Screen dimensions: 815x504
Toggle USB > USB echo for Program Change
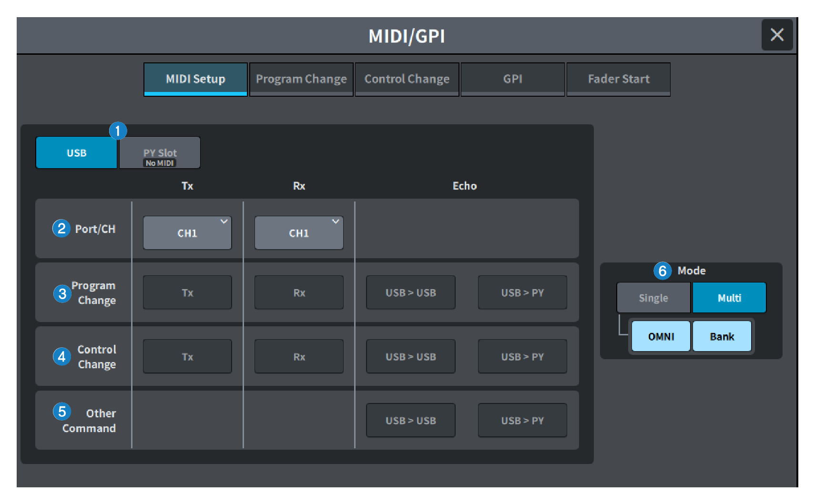410,292
